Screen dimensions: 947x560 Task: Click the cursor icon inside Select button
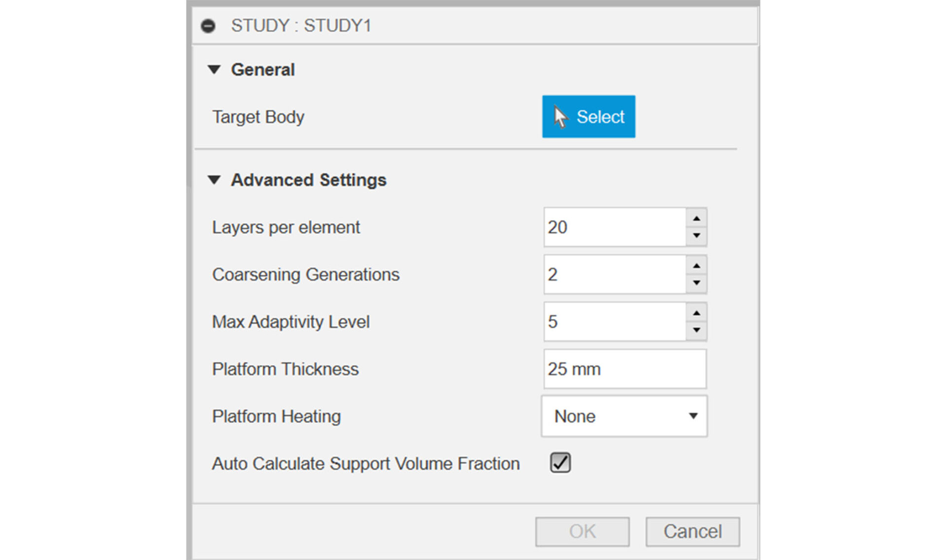click(x=560, y=115)
